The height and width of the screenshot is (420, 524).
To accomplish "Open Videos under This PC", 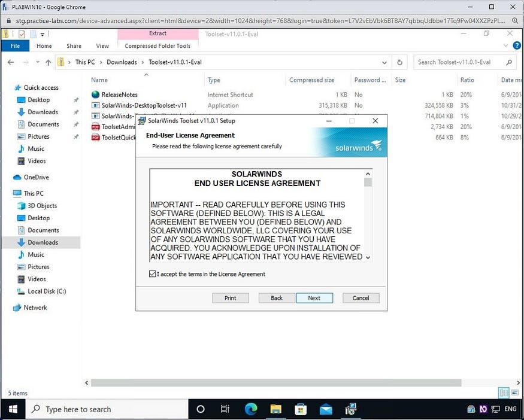I will [x=37, y=279].
